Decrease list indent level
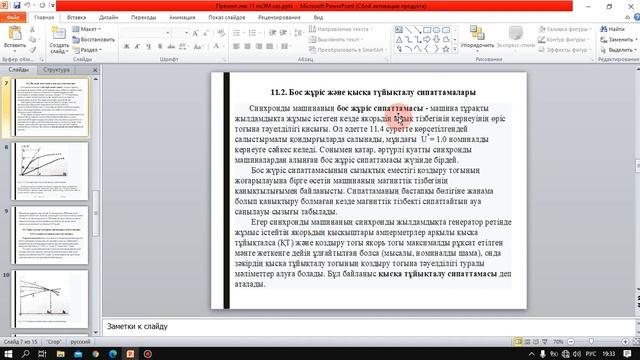 click(x=272, y=33)
